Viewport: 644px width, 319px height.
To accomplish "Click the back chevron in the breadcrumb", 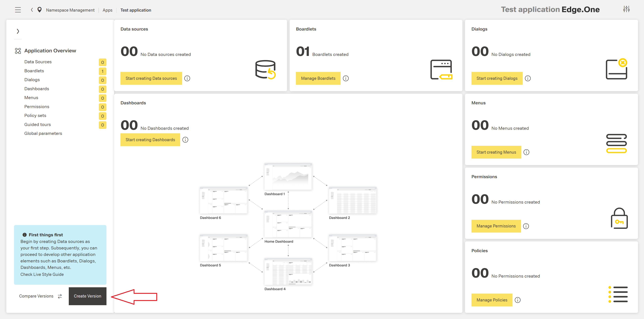I will pyautogui.click(x=32, y=10).
